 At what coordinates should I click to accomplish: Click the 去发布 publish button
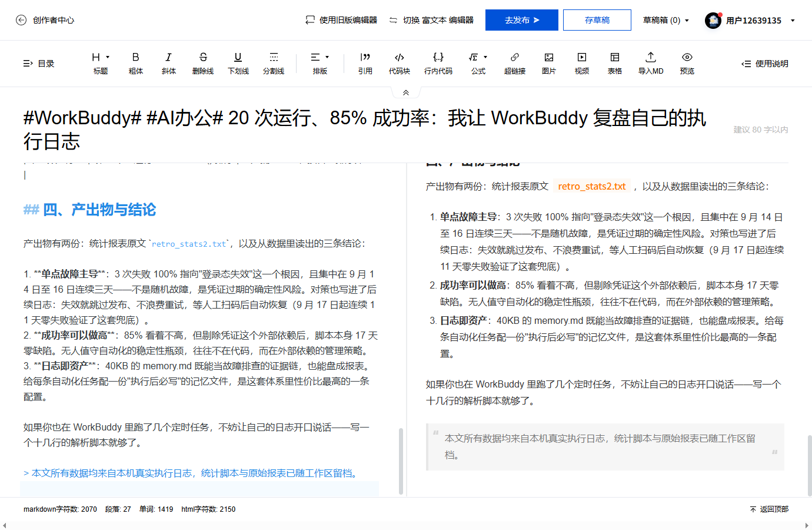(522, 20)
